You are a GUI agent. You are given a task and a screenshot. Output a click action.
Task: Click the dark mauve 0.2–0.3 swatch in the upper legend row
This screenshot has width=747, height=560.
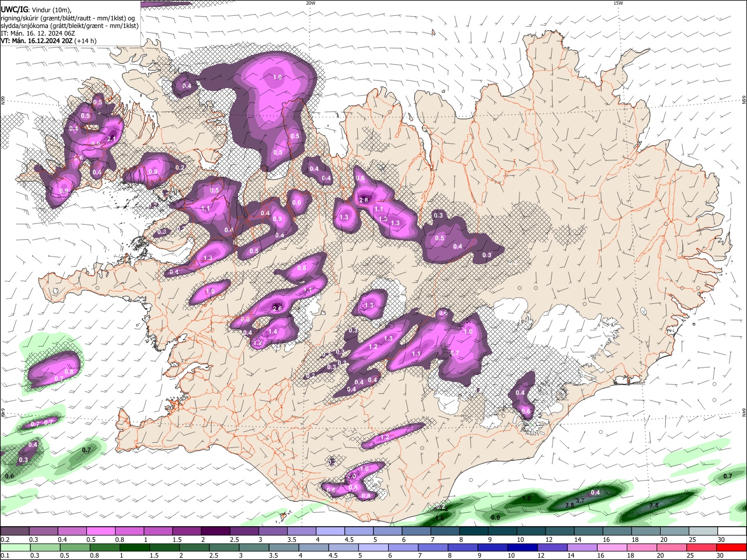tap(15, 531)
